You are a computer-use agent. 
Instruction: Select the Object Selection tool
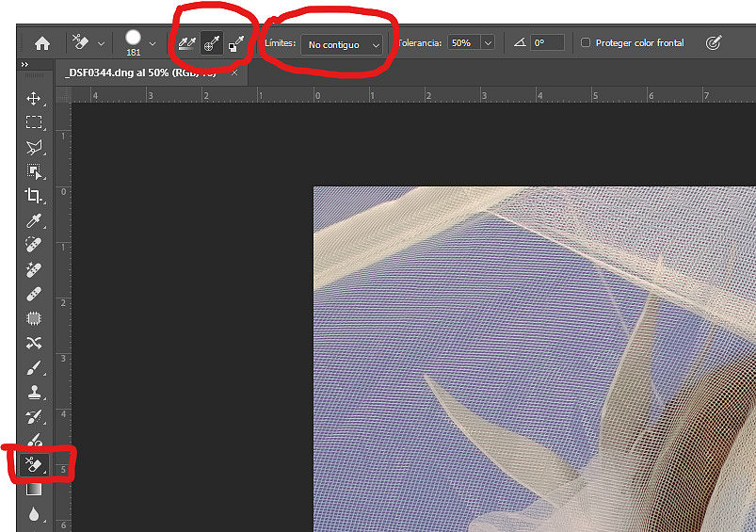(x=34, y=171)
